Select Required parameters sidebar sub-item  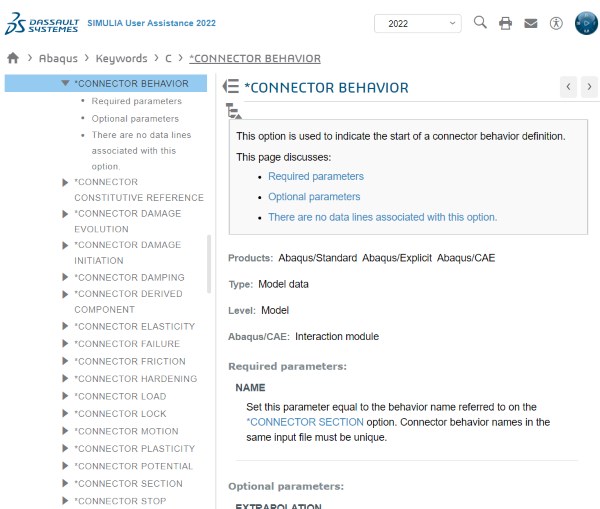tap(137, 101)
